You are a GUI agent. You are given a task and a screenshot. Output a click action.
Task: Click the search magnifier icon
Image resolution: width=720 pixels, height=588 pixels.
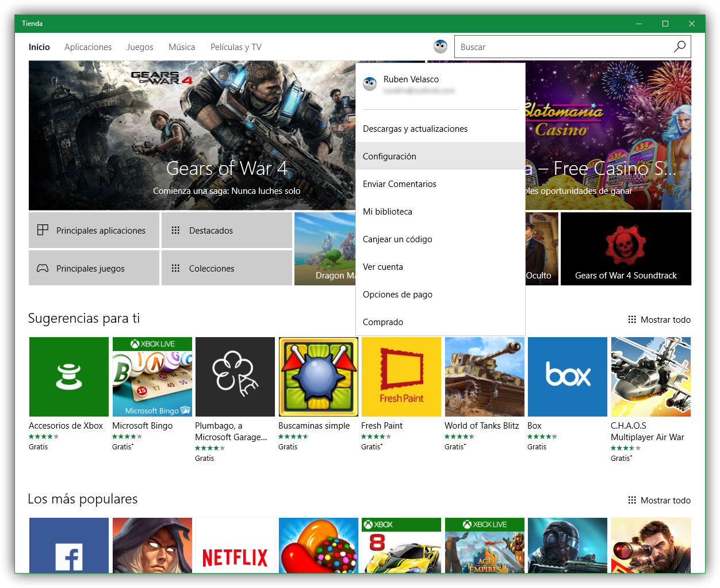pos(680,47)
